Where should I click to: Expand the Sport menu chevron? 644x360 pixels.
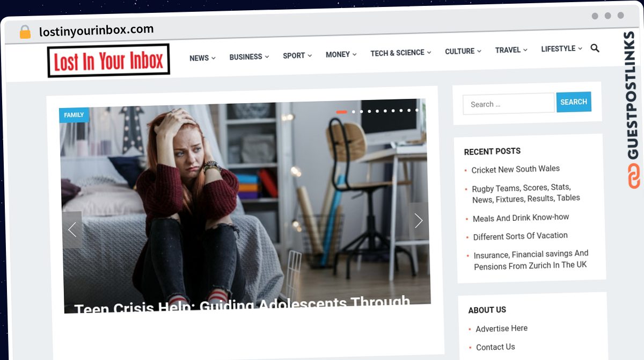click(x=310, y=55)
